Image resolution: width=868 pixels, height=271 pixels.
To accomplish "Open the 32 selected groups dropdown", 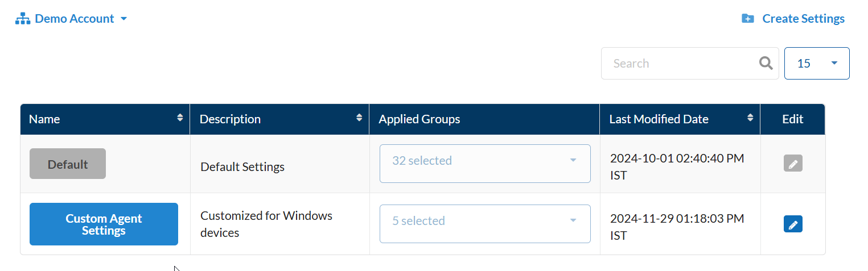I will point(485,164).
